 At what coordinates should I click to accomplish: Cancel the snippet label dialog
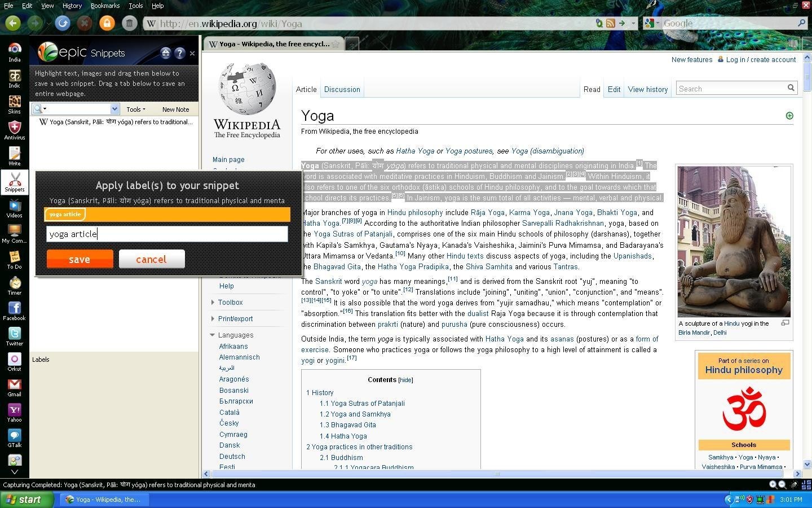click(151, 259)
